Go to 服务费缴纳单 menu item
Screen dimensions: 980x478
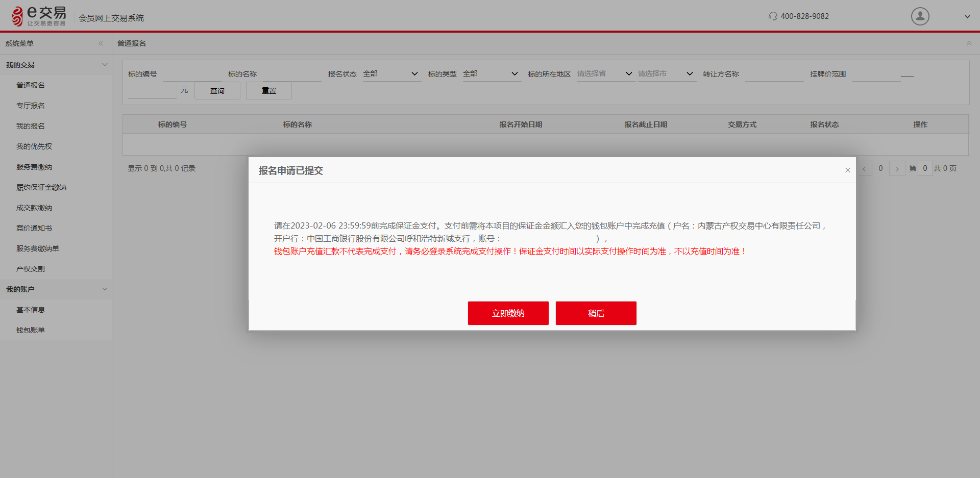coord(38,248)
